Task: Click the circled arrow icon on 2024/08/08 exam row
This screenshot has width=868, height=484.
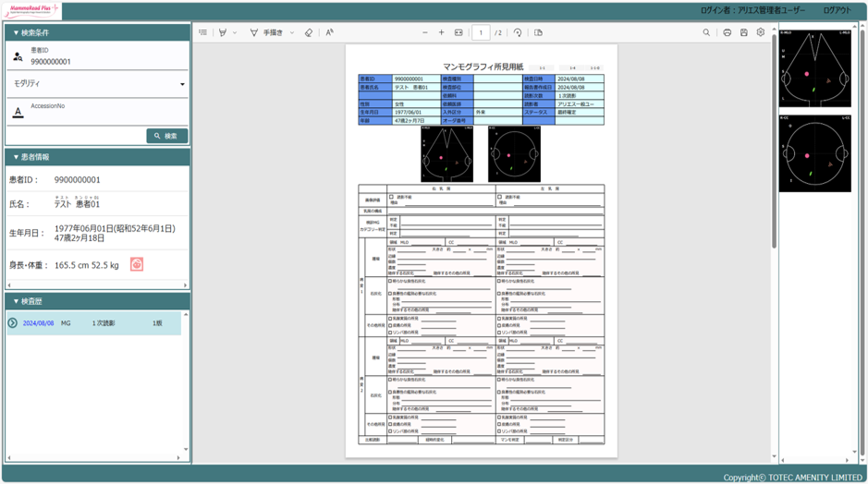Action: pos(12,322)
